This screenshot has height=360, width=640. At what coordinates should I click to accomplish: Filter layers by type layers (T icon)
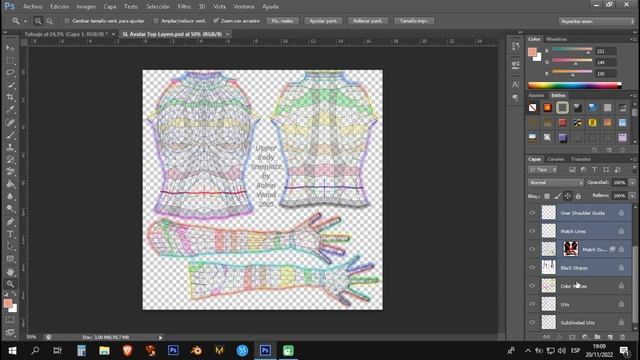[595, 169]
